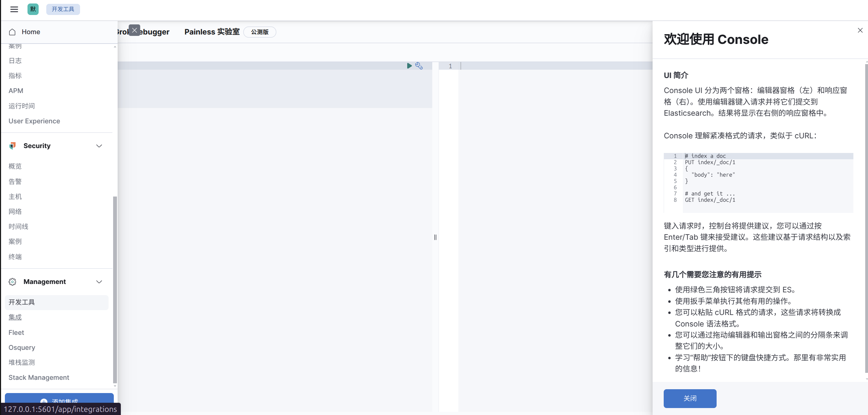
Task: Close the navigation flyout with X
Action: pyautogui.click(x=134, y=30)
